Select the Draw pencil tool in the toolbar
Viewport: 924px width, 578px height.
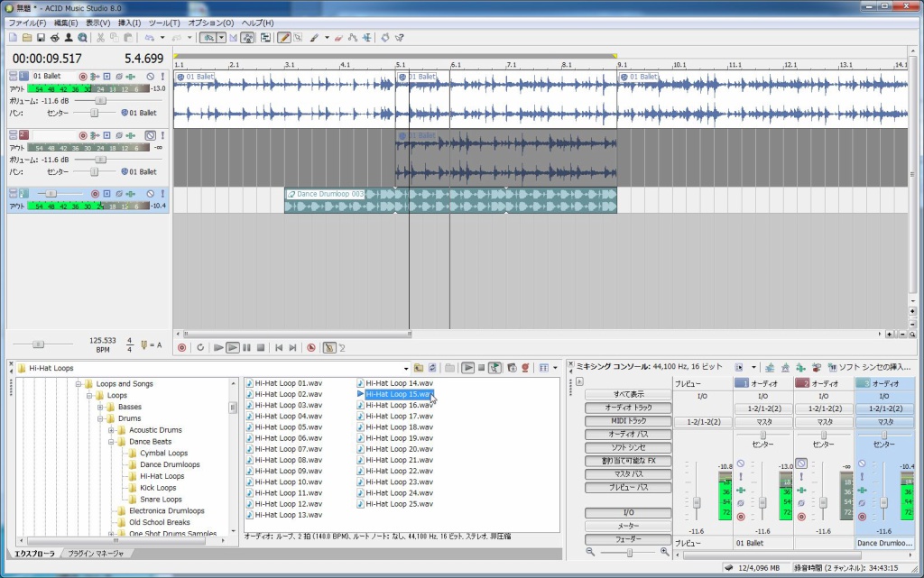(284, 38)
